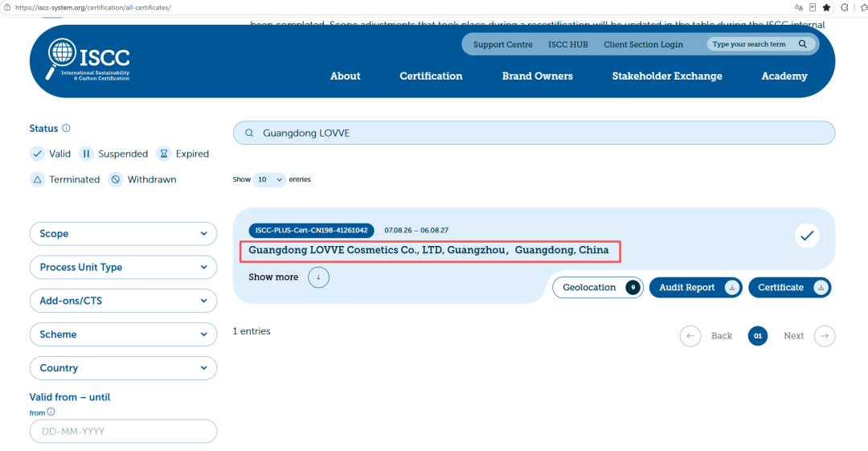Click the browser reader view icon
This screenshot has width=868, height=451.
point(813,7)
